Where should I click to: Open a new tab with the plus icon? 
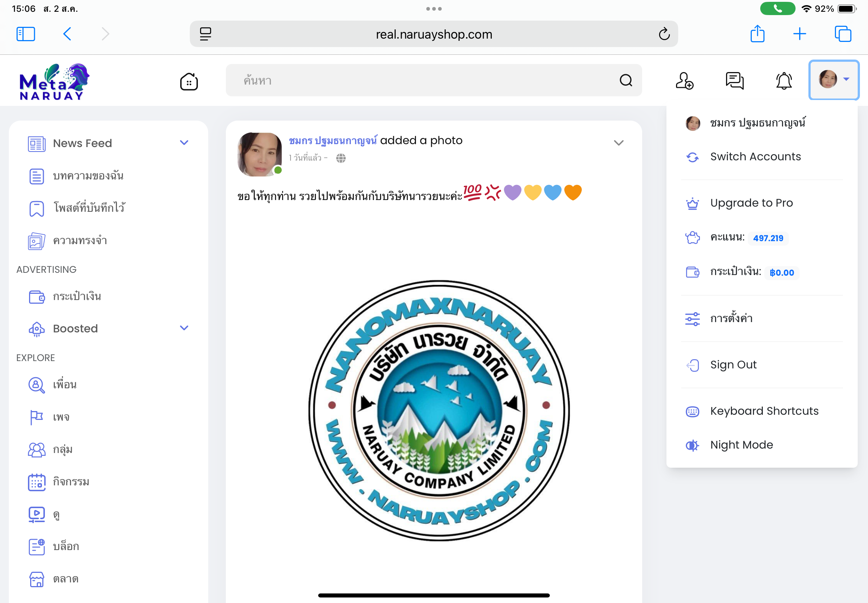800,34
